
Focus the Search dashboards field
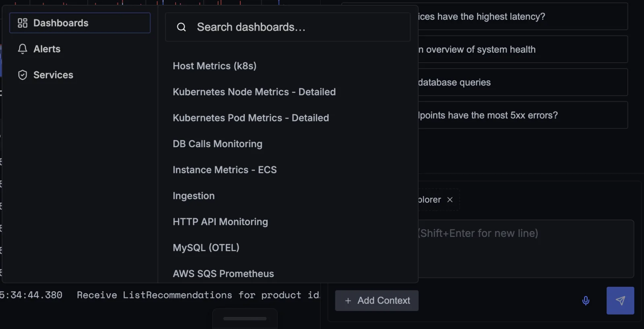[x=287, y=27]
